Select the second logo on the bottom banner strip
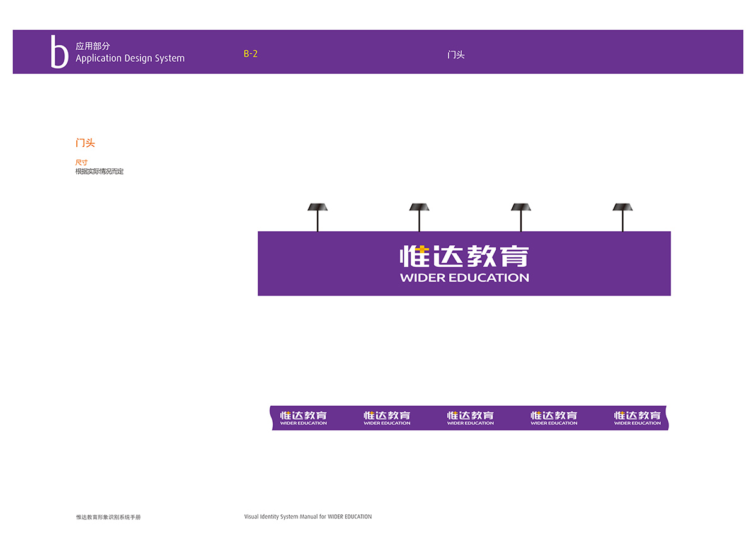756x535 pixels. click(x=387, y=418)
